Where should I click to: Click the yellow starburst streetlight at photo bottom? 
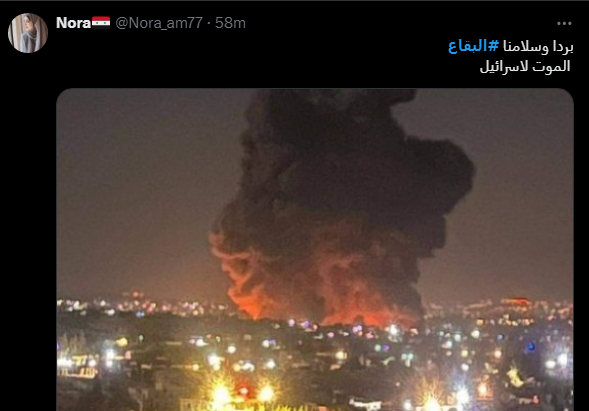click(x=222, y=394)
